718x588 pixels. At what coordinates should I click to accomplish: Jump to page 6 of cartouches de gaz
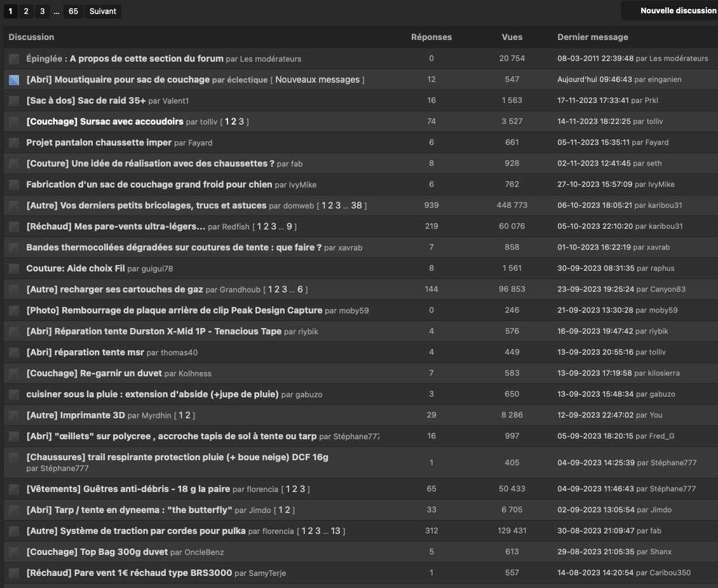pos(300,289)
